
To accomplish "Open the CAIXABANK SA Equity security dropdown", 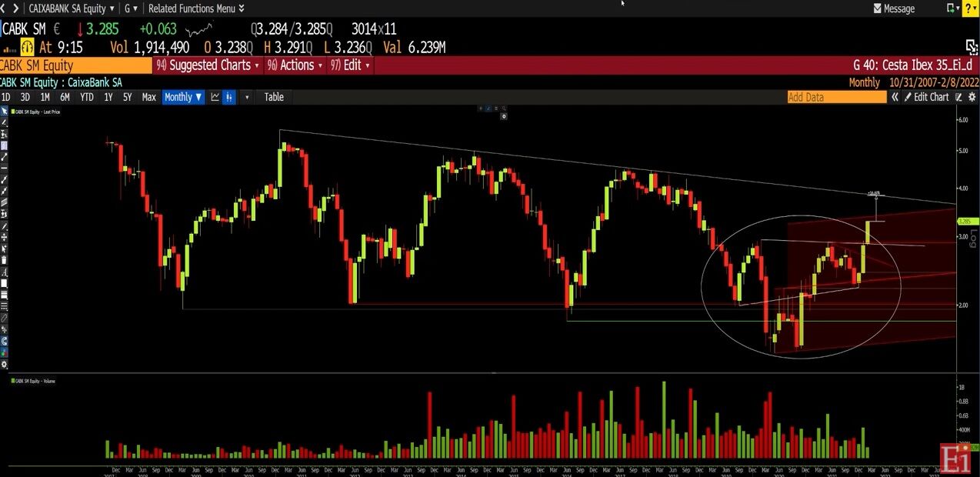I will pyautogui.click(x=72, y=8).
